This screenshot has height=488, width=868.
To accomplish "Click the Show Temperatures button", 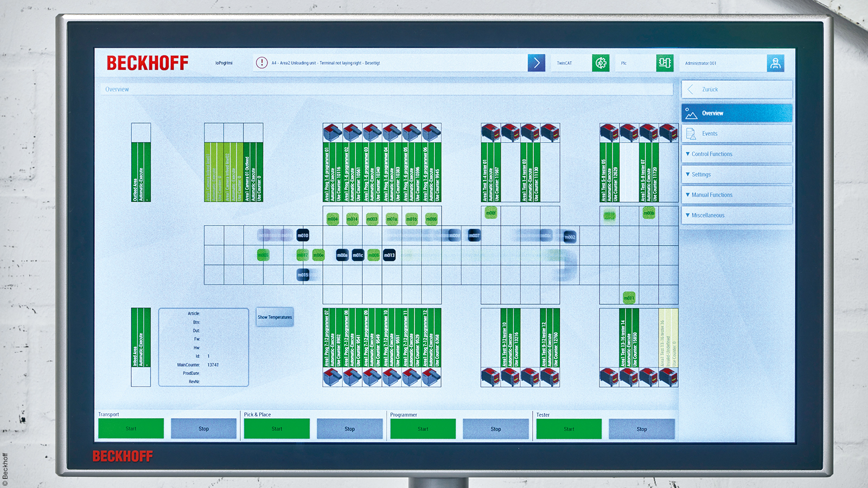I will pyautogui.click(x=275, y=317).
